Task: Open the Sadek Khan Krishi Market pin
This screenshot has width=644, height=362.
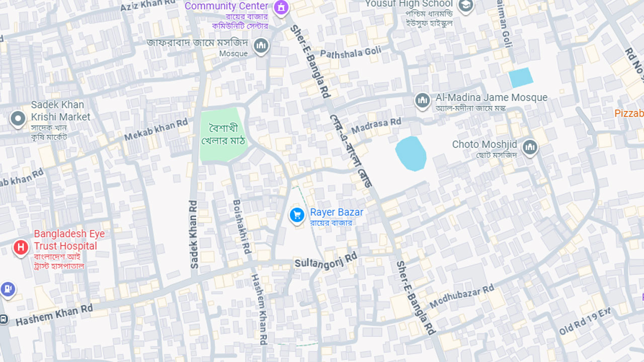Action: click(x=18, y=119)
